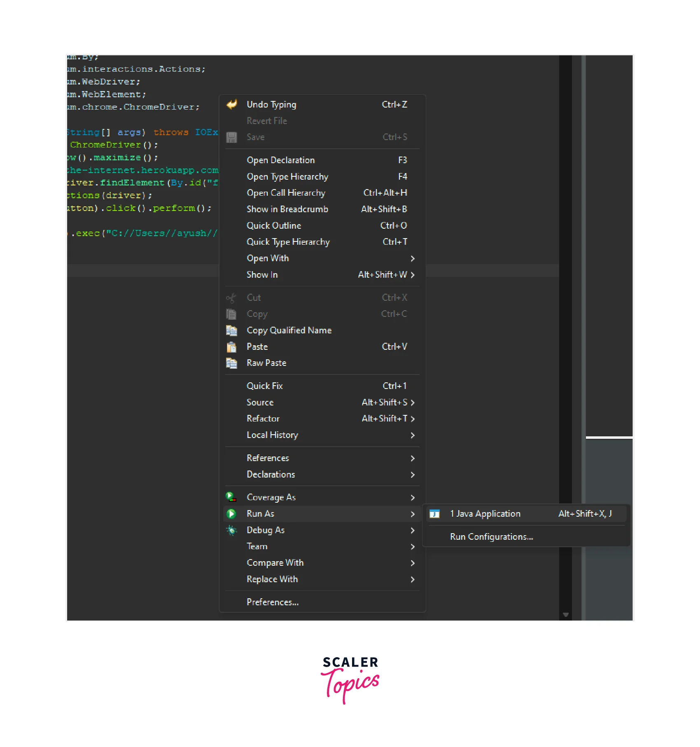Click the Debug As bug icon

point(231,530)
